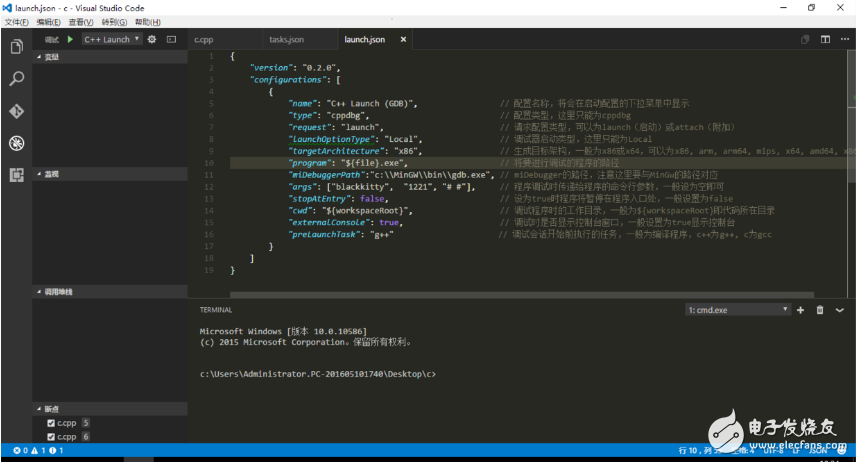Click the "preLaunchTask" key in editor
This screenshot has width=856, height=462.
325,234
